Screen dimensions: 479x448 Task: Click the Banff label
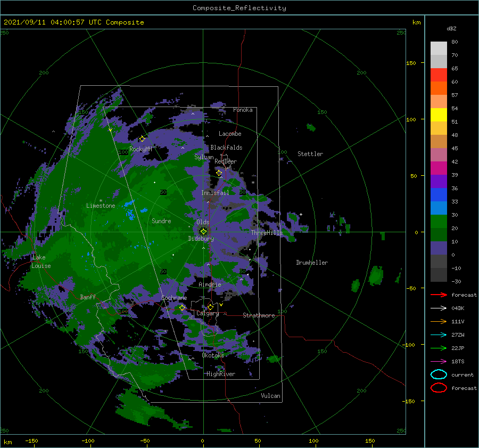pyautogui.click(x=88, y=297)
